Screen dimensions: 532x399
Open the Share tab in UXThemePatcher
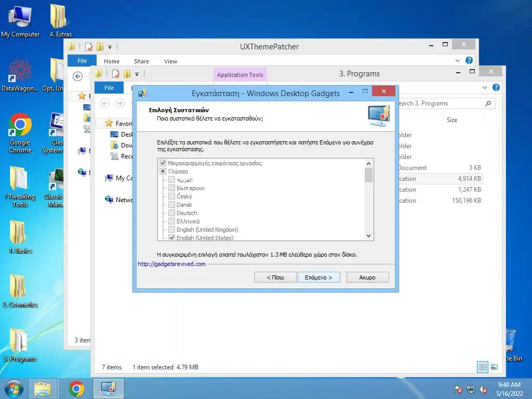coord(141,61)
